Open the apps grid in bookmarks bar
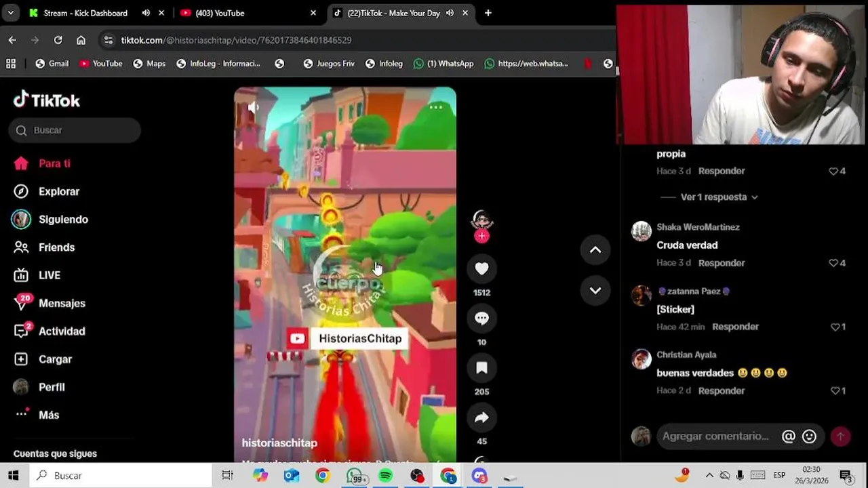Image resolution: width=868 pixels, height=488 pixels. tap(11, 63)
